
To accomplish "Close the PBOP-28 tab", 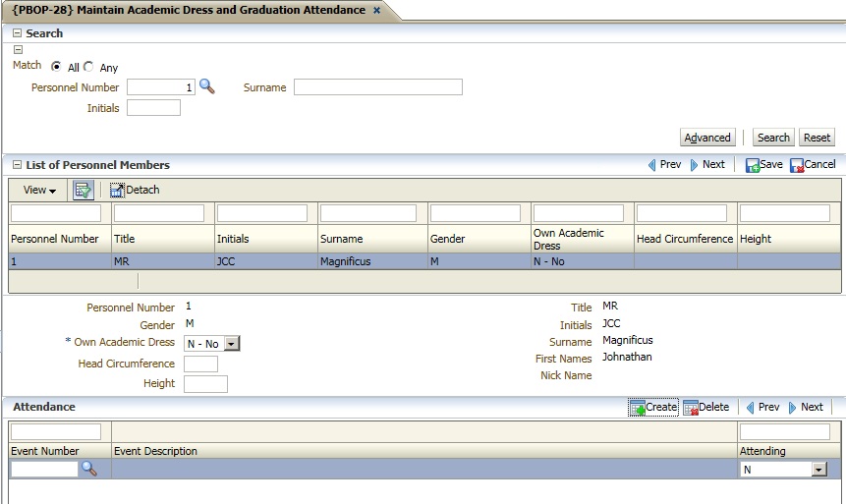I will [x=377, y=10].
